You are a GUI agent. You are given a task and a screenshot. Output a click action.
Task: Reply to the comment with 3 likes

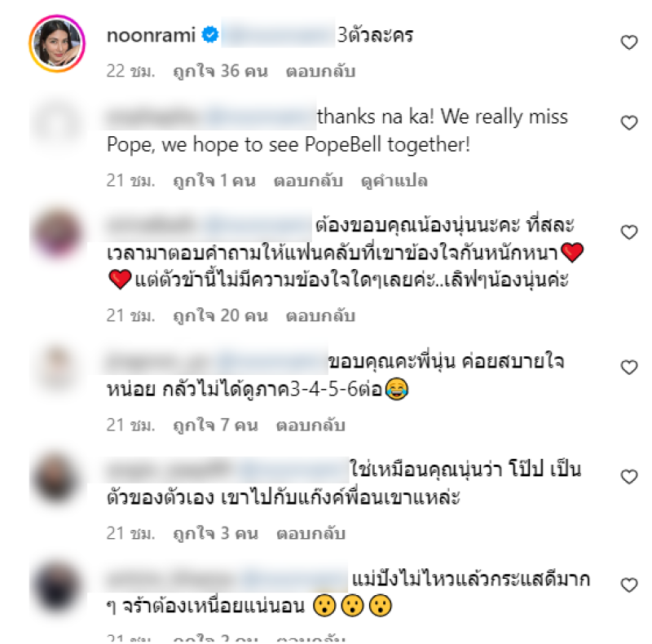pos(311,533)
